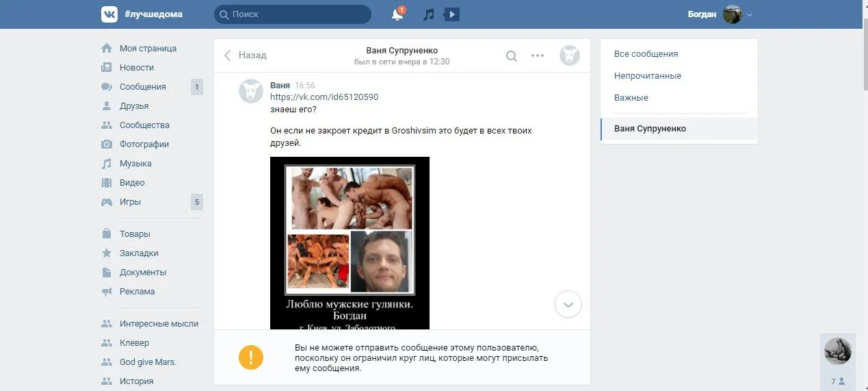Open Документы in left sidebar
The height and width of the screenshot is (391, 868).
tap(142, 272)
